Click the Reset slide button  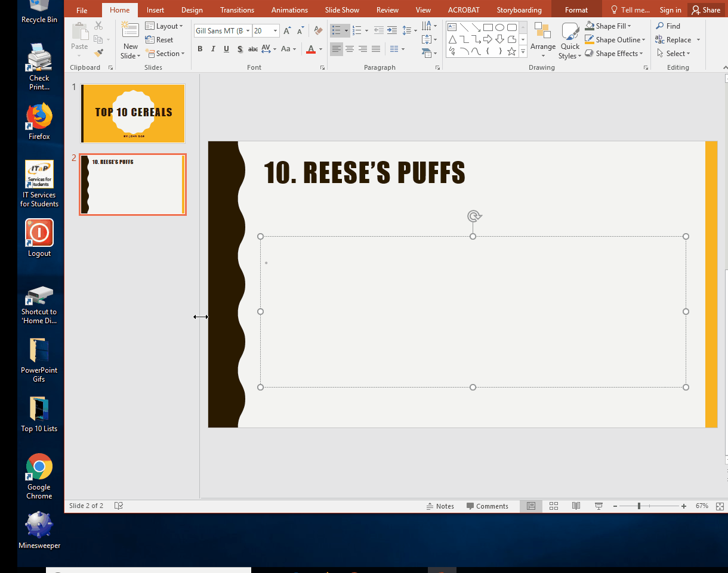159,40
